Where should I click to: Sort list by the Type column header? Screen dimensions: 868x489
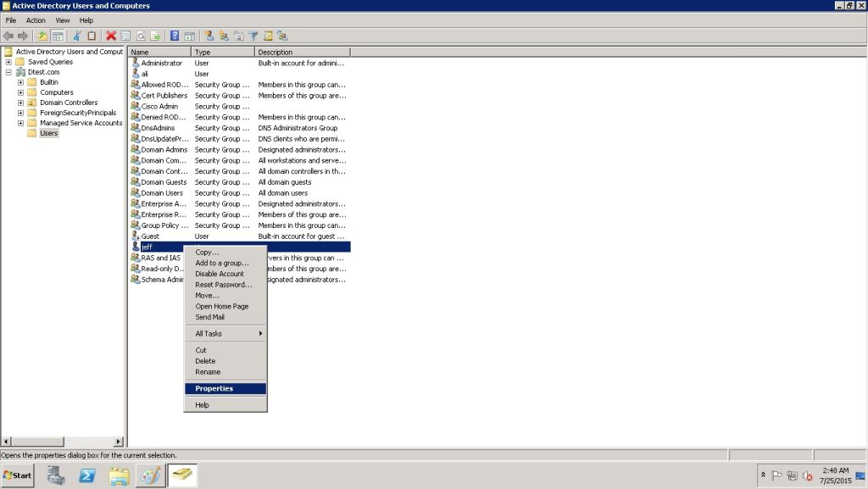coord(222,53)
